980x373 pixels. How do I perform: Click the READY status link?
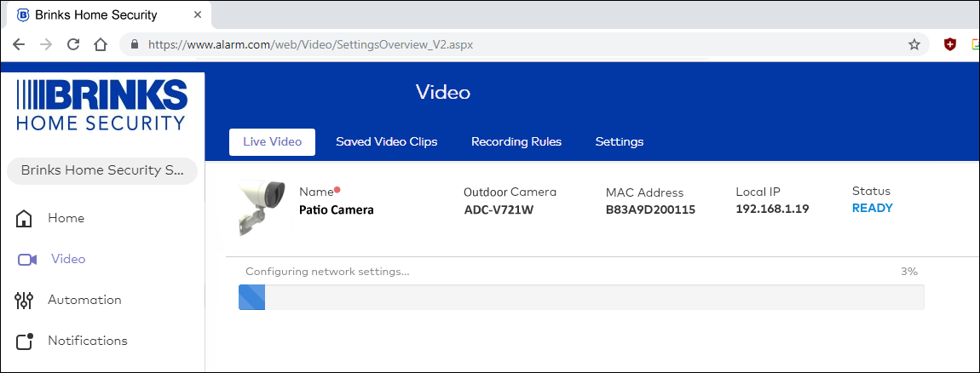873,208
